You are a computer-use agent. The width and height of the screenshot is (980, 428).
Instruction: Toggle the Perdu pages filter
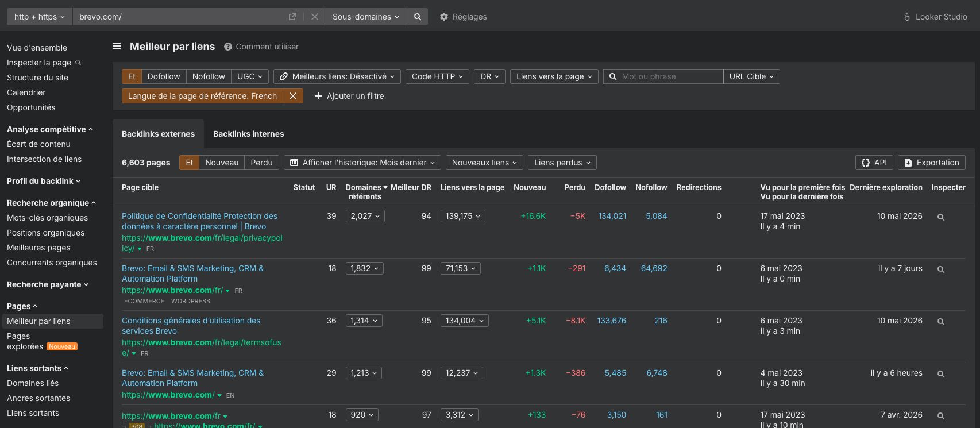click(x=261, y=163)
